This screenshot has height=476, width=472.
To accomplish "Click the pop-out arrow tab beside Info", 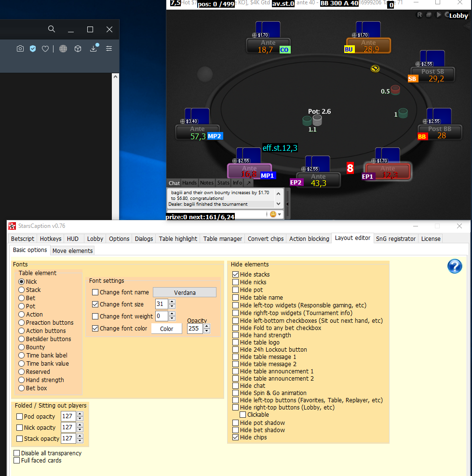I will (248, 183).
